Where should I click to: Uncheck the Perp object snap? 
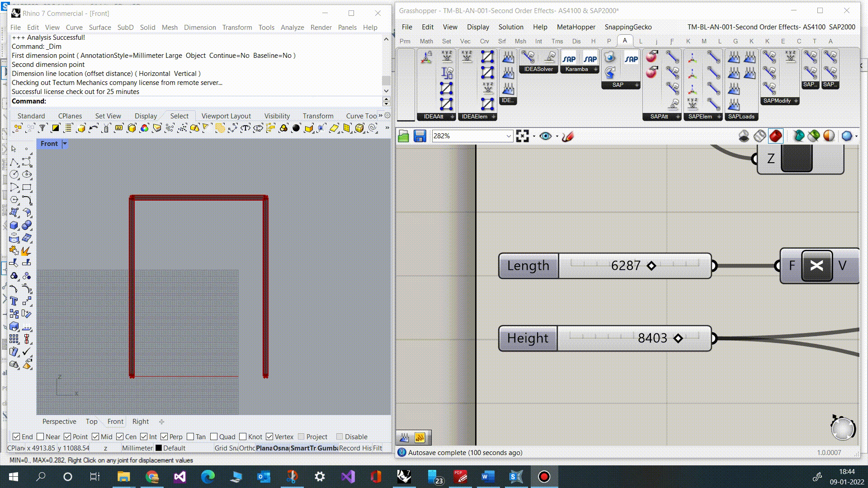164,436
